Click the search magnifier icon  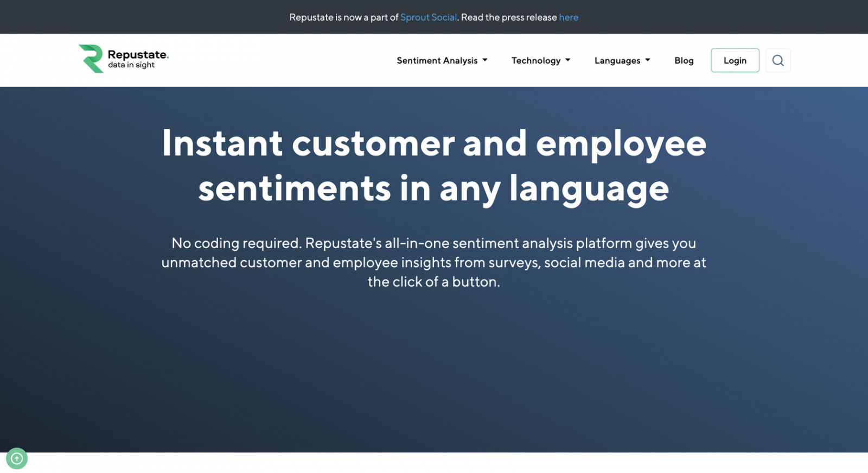point(777,60)
